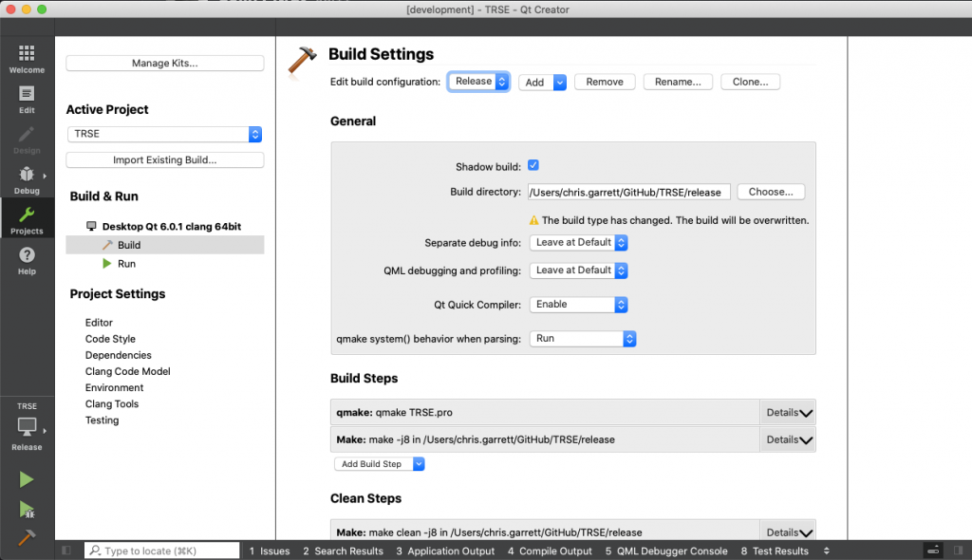The width and height of the screenshot is (972, 560).
Task: Open the Search Results pane
Action: tap(344, 551)
